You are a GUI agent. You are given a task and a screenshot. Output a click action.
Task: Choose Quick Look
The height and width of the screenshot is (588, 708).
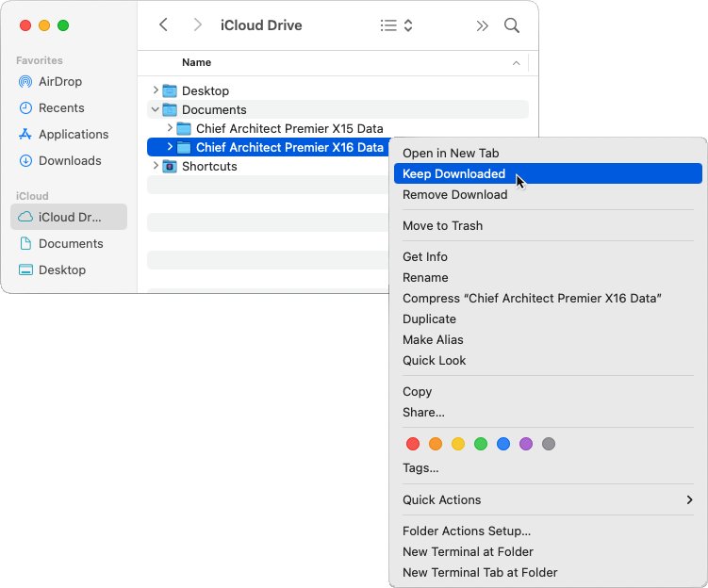(x=548, y=361)
